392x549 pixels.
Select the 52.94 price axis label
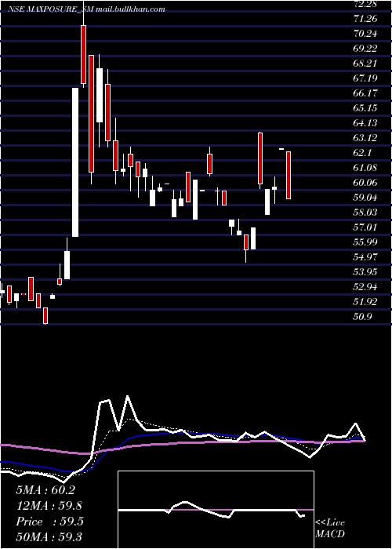pyautogui.click(x=365, y=287)
